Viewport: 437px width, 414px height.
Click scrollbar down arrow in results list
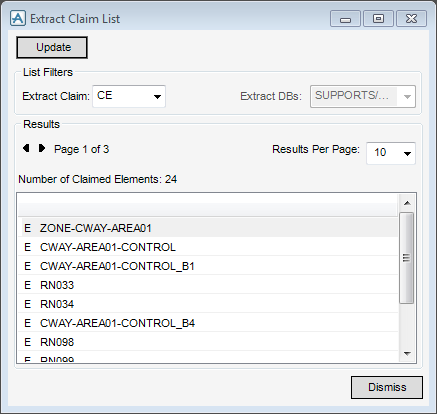[x=407, y=353]
